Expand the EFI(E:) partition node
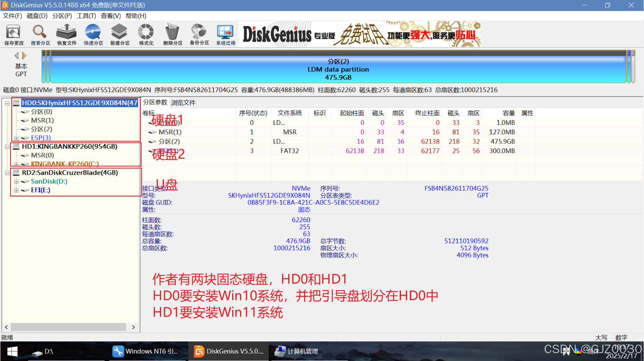Image resolution: width=644 pixels, height=361 pixels. pos(16,190)
